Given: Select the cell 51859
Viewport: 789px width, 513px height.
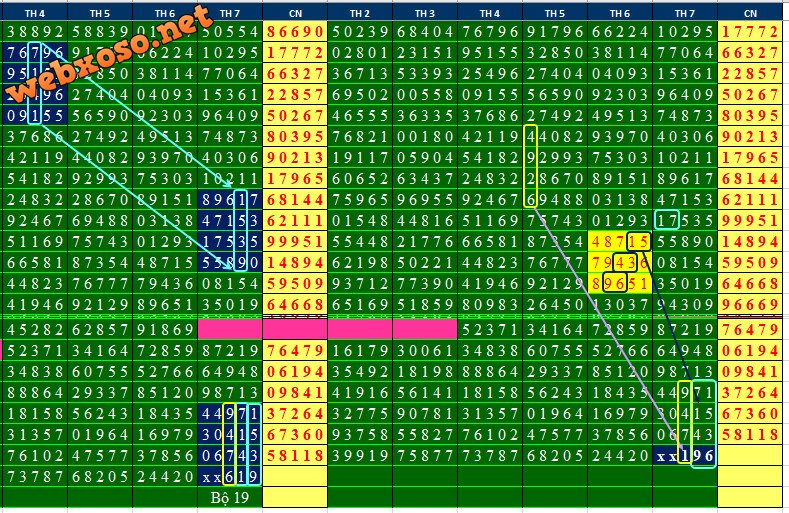Looking at the screenshot, I should click(x=425, y=305).
